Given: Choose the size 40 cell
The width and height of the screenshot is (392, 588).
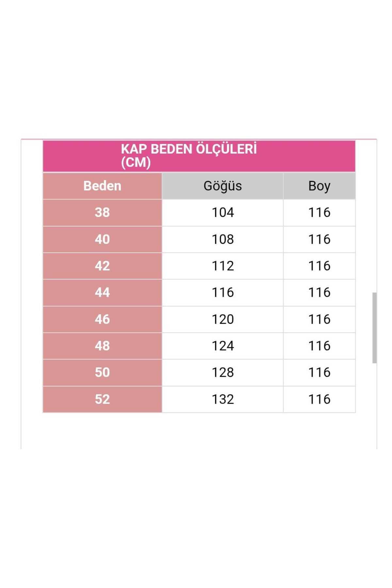Looking at the screenshot, I should coord(102,239).
